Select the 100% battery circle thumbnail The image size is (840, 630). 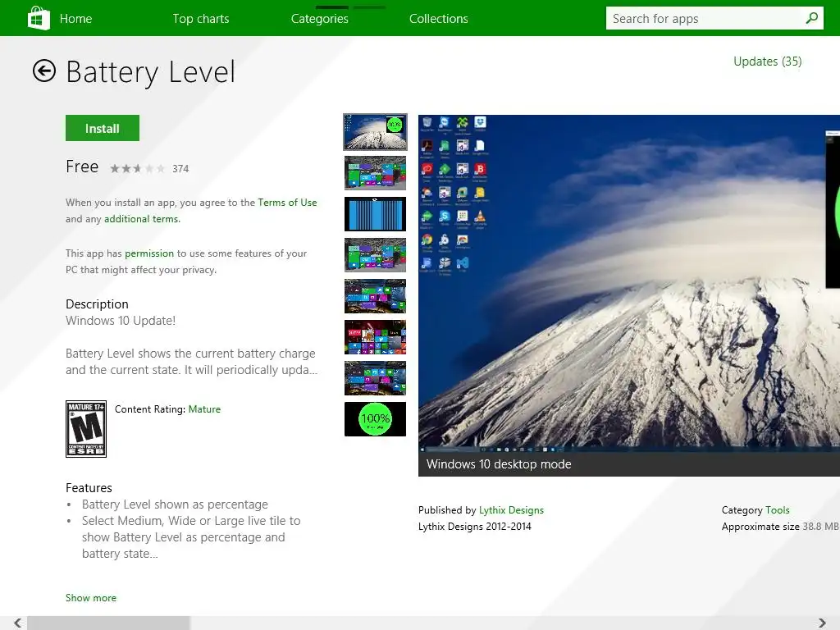pyautogui.click(x=375, y=419)
